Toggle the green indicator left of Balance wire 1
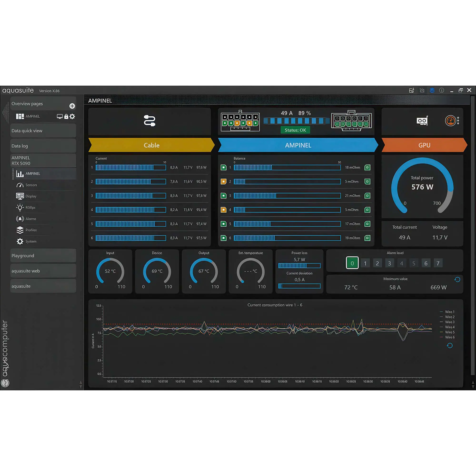 pos(223,168)
